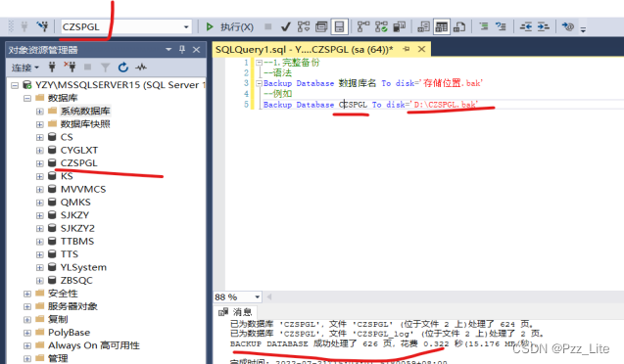This screenshot has height=364, width=624.
Task: Show the estimated execution plan icon
Action: coord(304,27)
